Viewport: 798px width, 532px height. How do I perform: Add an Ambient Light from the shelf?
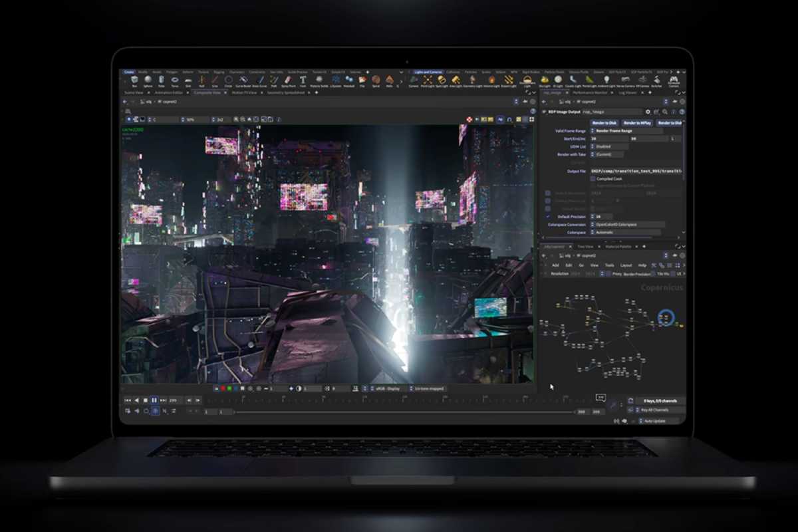(606, 81)
